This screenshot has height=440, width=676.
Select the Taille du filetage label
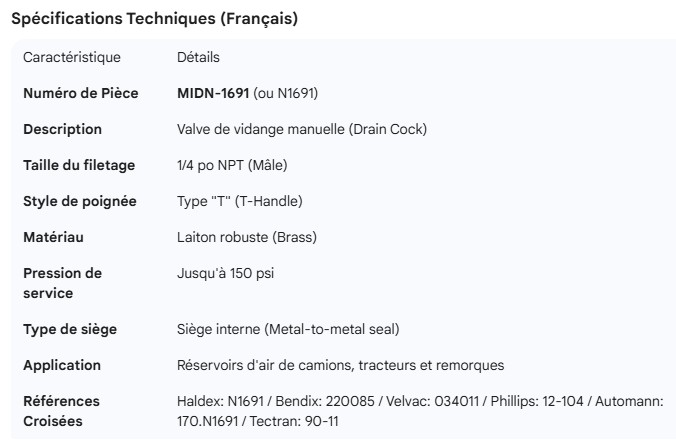(x=79, y=165)
